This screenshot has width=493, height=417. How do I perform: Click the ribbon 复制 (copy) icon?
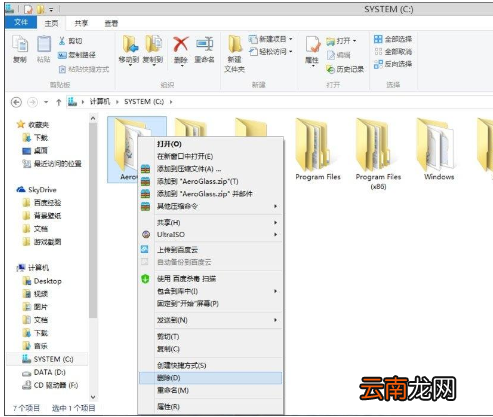click(20, 45)
